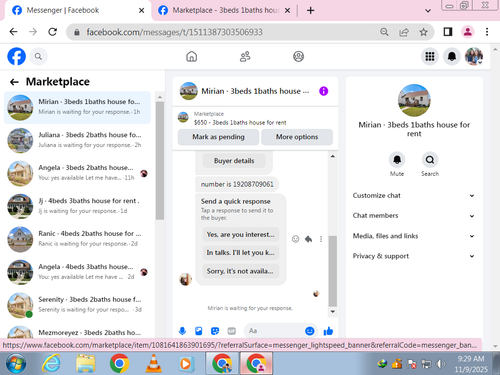Click the message input field Aa
Image resolution: width=500 pixels, height=375 pixels.
274,331
